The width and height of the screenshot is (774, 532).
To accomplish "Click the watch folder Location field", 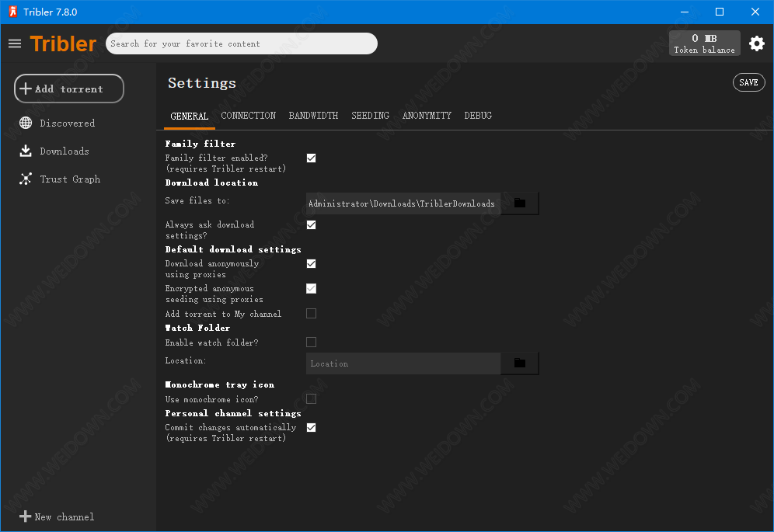I will point(403,363).
